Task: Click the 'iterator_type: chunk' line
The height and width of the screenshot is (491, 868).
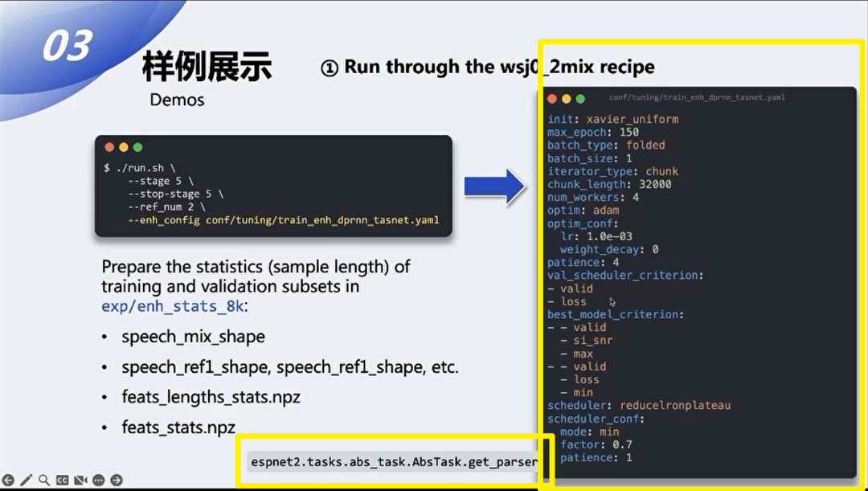Action: 612,171
